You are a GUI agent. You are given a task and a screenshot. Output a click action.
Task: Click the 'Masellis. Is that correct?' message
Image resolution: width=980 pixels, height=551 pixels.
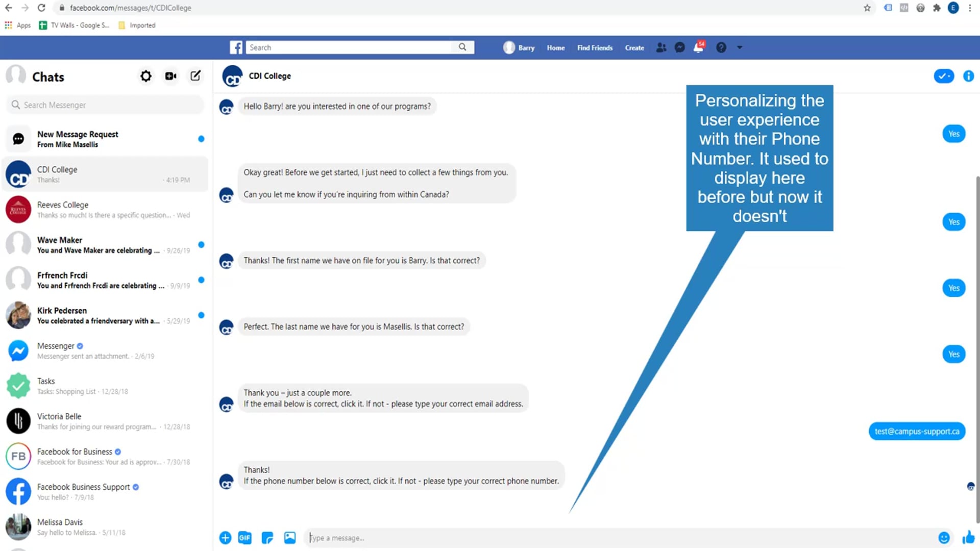click(354, 327)
